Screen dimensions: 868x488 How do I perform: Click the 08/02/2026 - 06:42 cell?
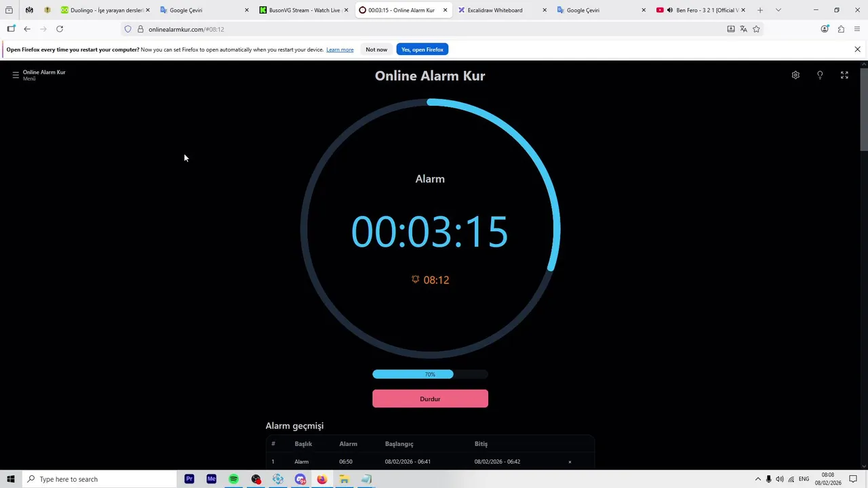click(497, 462)
